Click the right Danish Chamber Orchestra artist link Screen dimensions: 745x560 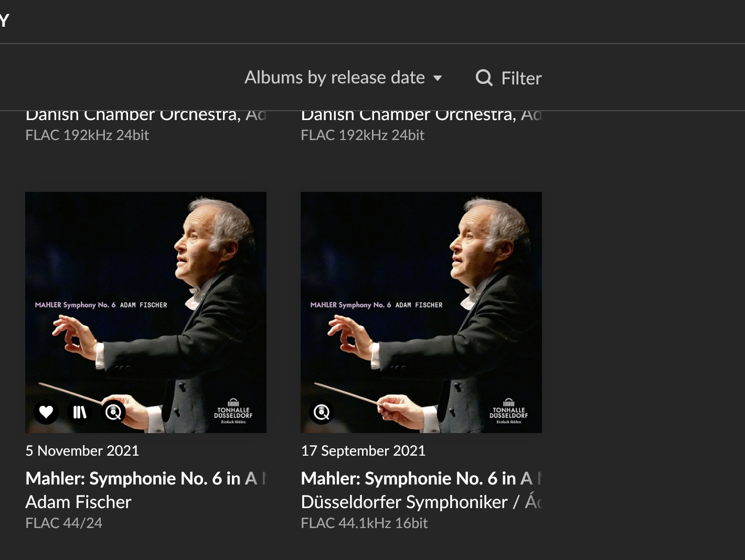coord(409,115)
